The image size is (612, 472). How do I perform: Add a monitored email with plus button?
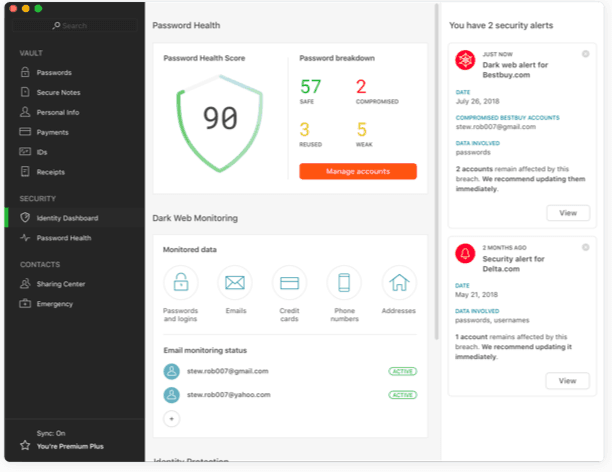pyautogui.click(x=171, y=419)
